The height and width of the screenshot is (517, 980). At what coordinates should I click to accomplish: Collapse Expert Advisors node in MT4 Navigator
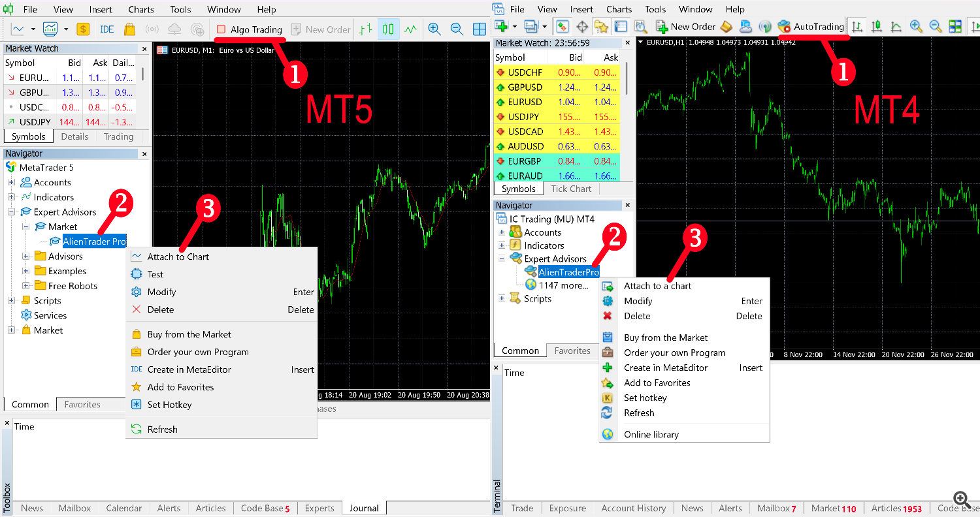pyautogui.click(x=502, y=258)
